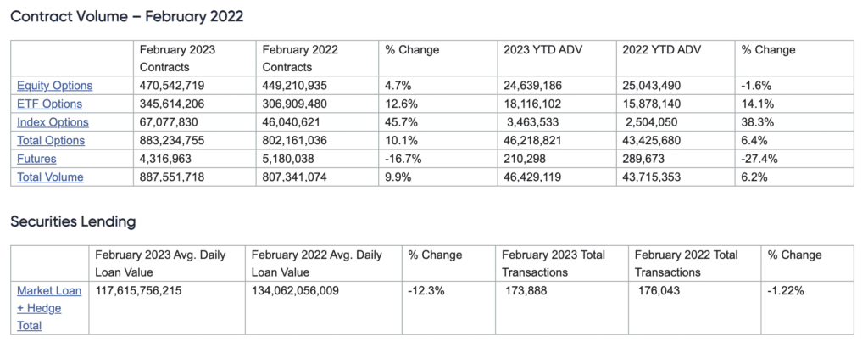Open the Equity Options link
Viewport: 868px width, 342px height.
pos(54,86)
